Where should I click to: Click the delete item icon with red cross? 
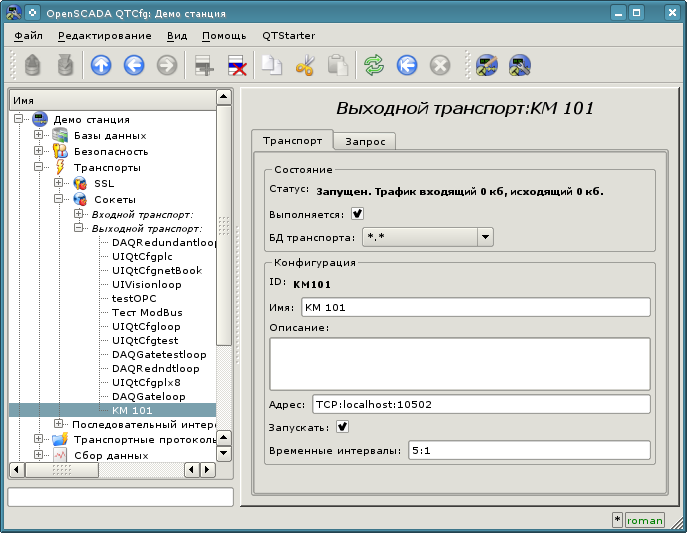[237, 66]
